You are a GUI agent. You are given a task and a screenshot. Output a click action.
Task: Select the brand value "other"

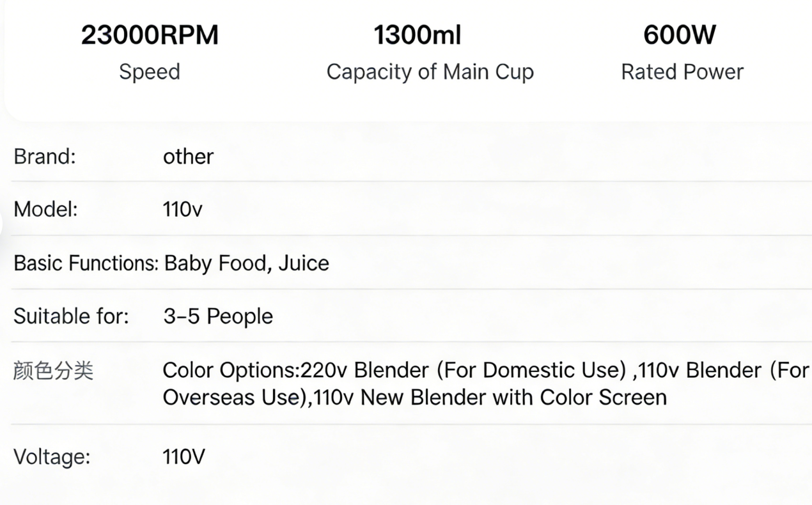click(188, 157)
